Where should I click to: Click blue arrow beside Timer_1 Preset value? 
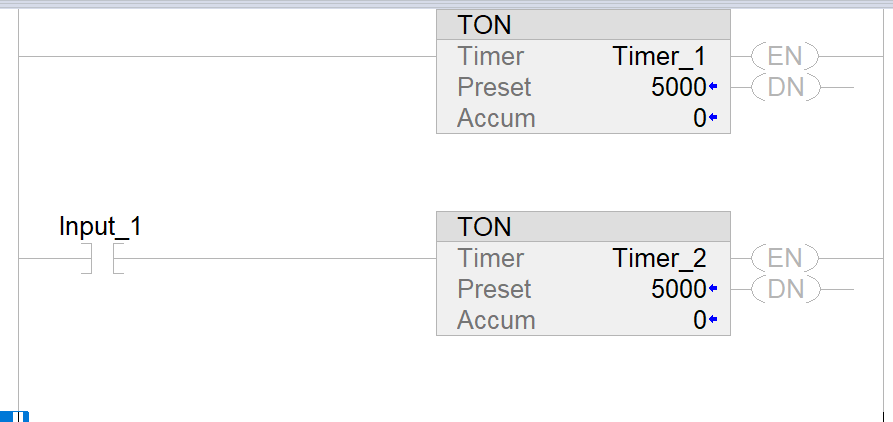[713, 88]
